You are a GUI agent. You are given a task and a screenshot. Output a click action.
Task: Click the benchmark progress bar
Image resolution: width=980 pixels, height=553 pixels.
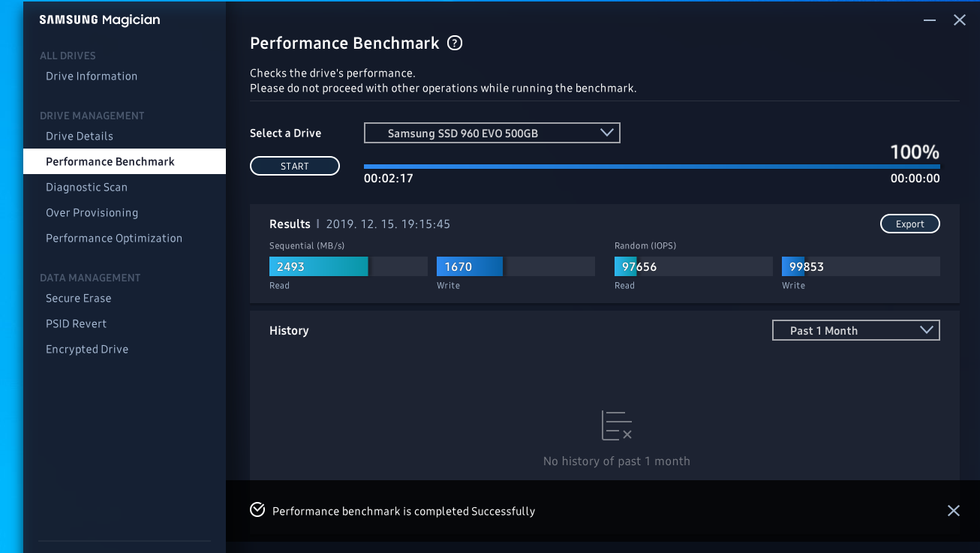pyautogui.click(x=652, y=167)
